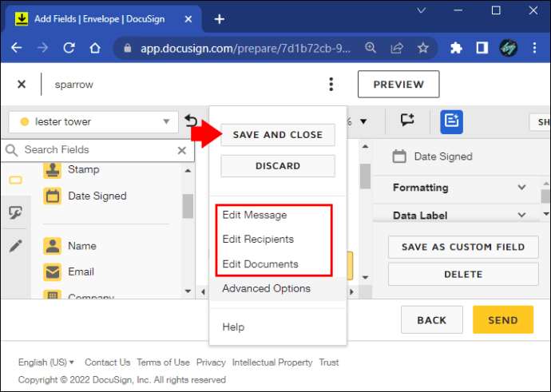Open the Trust footer link

pos(329,362)
